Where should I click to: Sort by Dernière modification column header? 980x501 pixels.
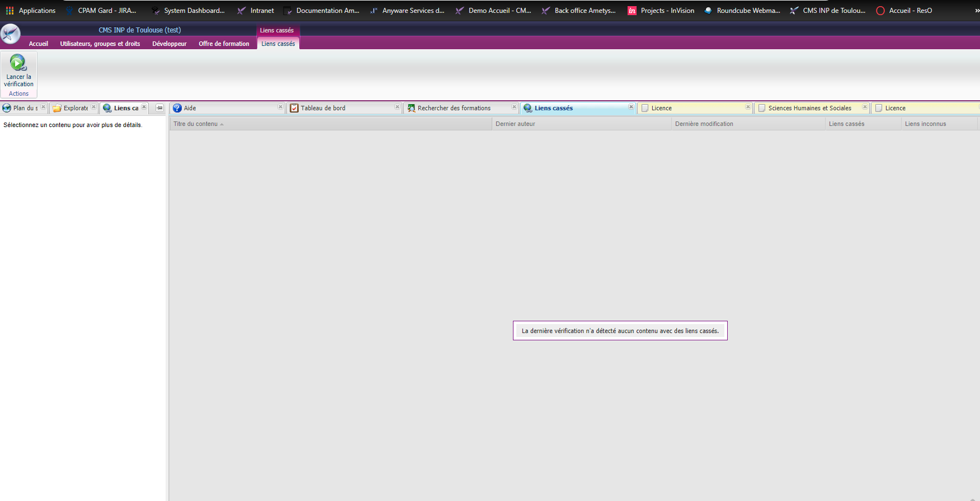(704, 124)
